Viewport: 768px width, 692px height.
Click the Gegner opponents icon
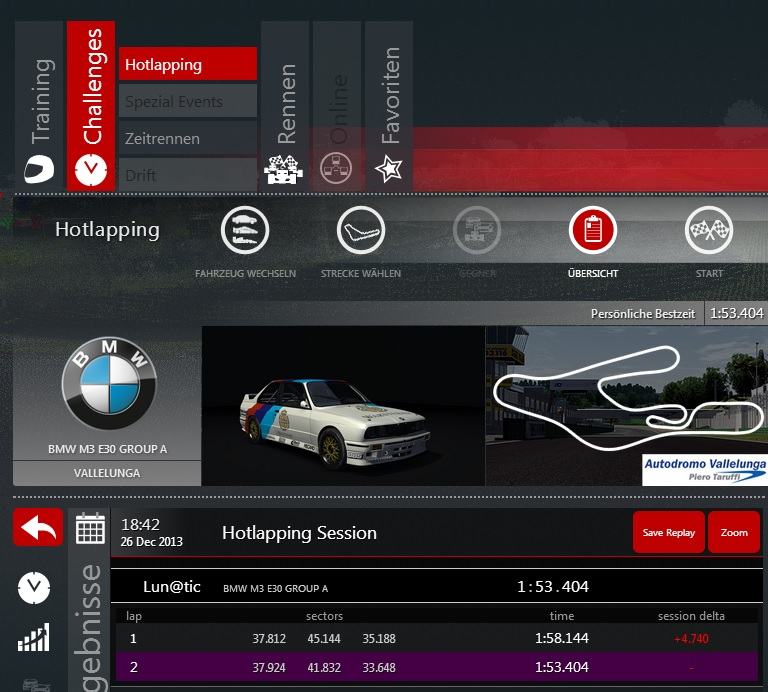point(477,230)
